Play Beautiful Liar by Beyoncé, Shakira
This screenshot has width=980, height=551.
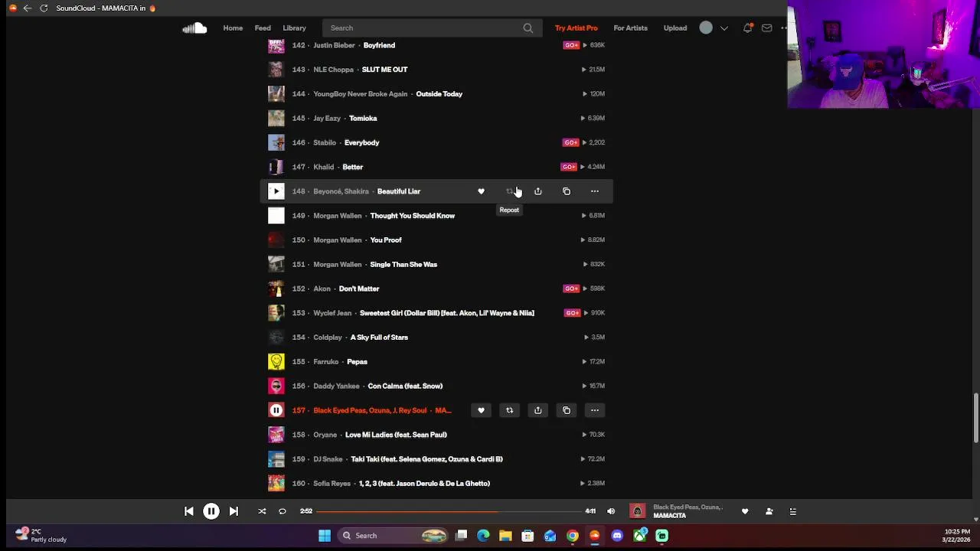276,191
